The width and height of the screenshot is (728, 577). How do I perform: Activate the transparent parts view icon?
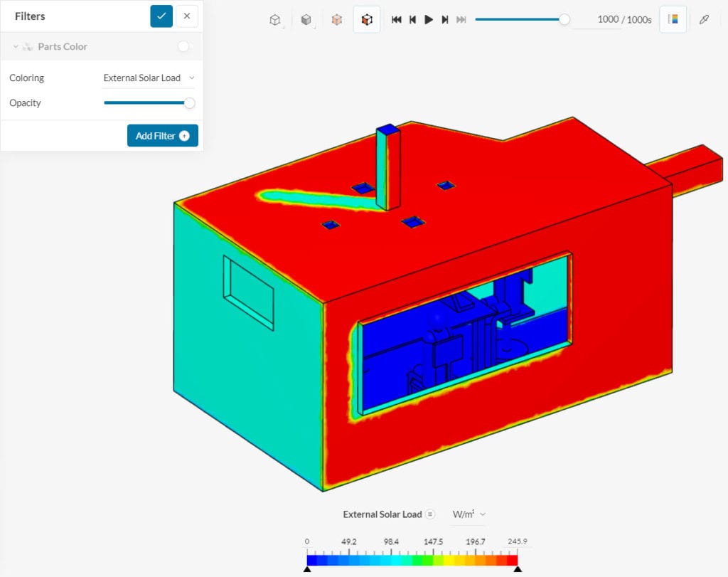tap(336, 19)
